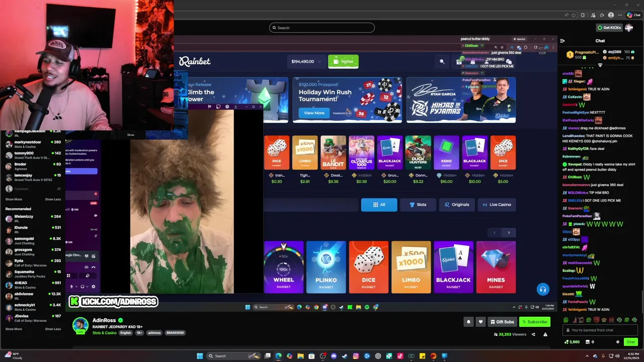
Task: Open the Rainbet Wallet button
Action: (343, 61)
